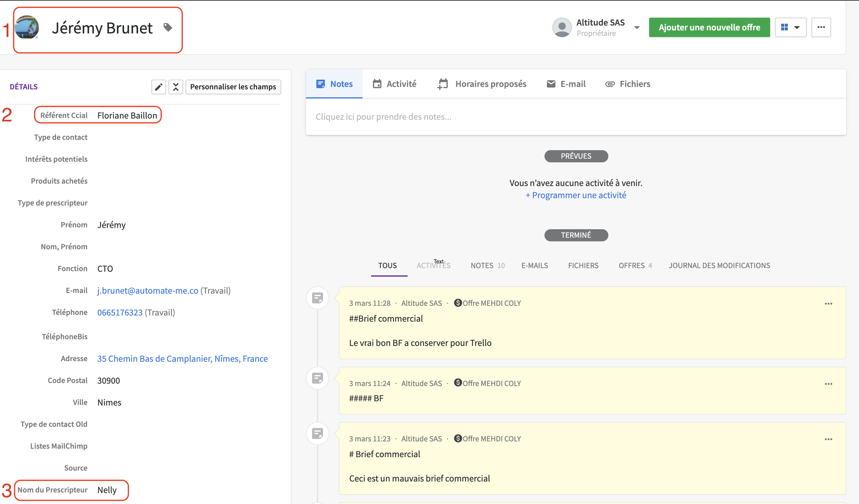Switch to the Activité tab
This screenshot has height=504, width=859.
pyautogui.click(x=395, y=84)
